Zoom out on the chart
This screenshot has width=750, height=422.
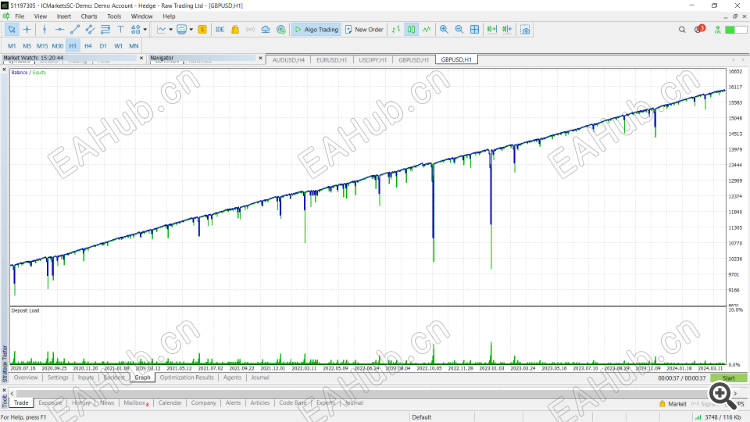459,30
